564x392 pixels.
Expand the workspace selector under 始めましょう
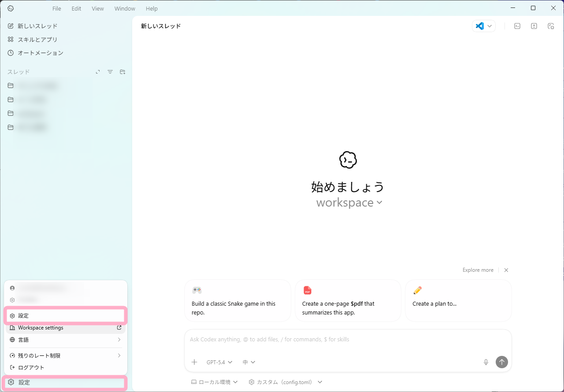pyautogui.click(x=349, y=203)
